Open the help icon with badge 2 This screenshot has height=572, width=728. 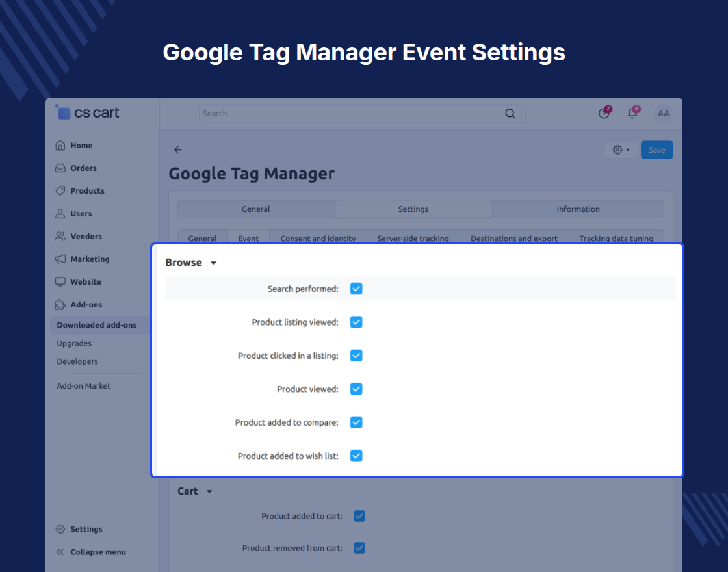(604, 113)
